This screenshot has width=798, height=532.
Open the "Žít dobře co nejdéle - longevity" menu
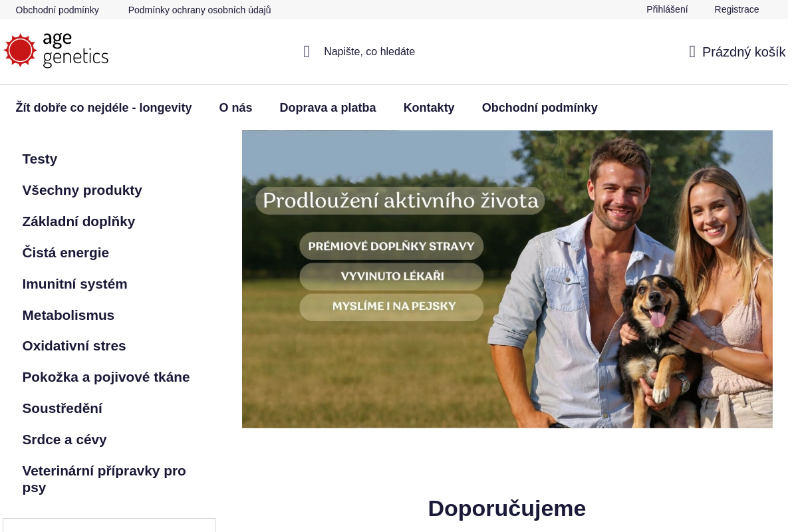click(104, 108)
